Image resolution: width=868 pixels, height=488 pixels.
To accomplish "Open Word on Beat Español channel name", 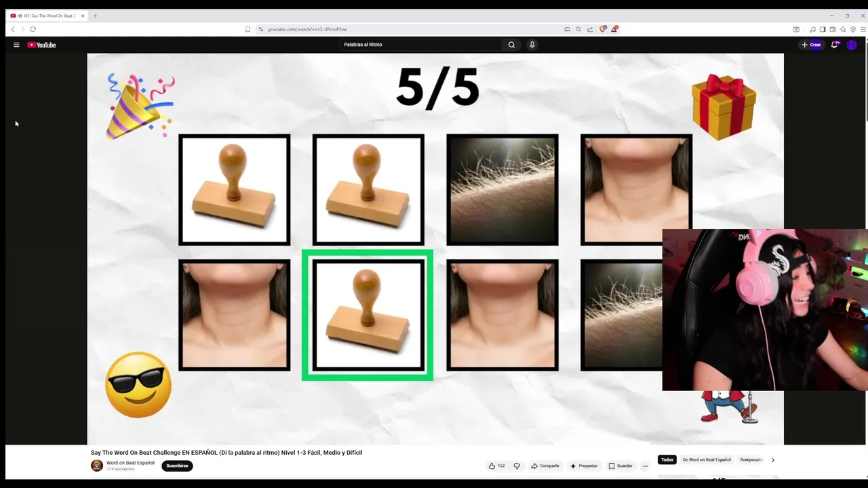I will tap(130, 463).
